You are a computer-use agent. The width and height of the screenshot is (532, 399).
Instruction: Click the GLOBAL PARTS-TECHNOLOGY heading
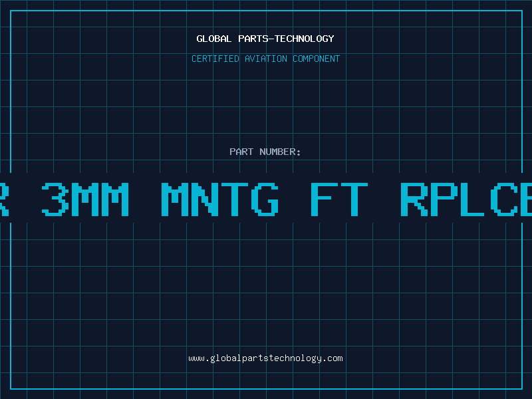point(265,39)
